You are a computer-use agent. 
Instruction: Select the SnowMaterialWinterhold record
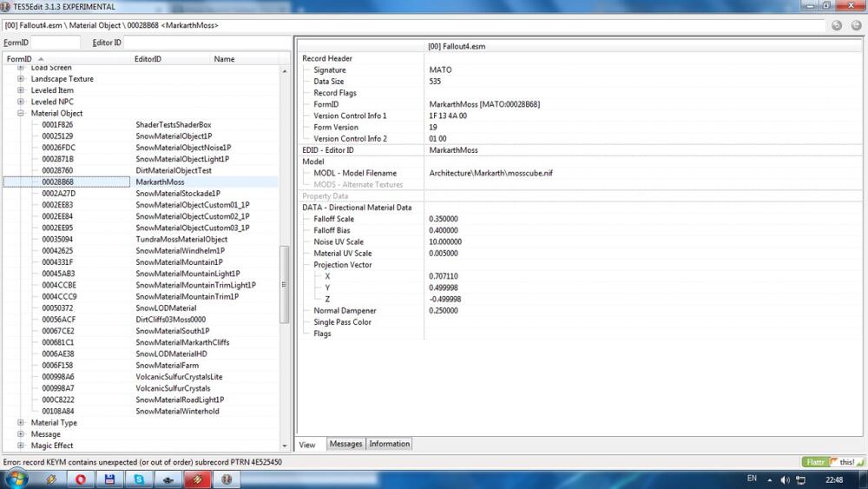point(141,411)
